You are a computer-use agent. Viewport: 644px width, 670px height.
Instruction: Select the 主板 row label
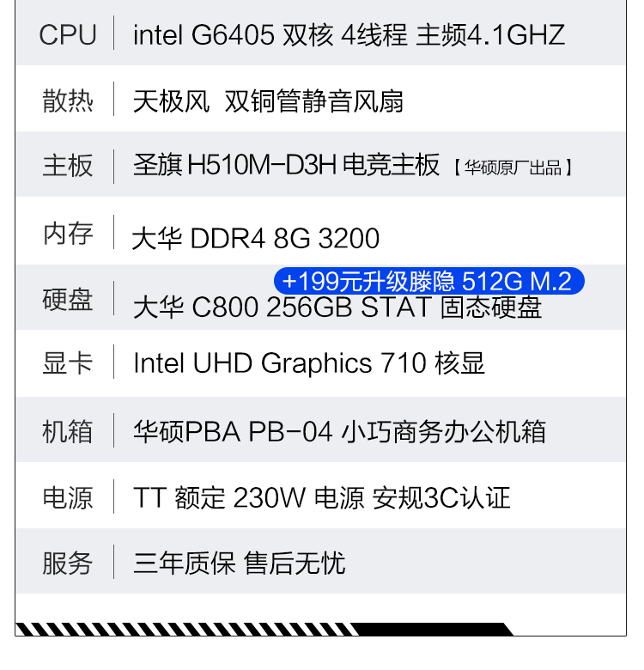[x=68, y=165]
